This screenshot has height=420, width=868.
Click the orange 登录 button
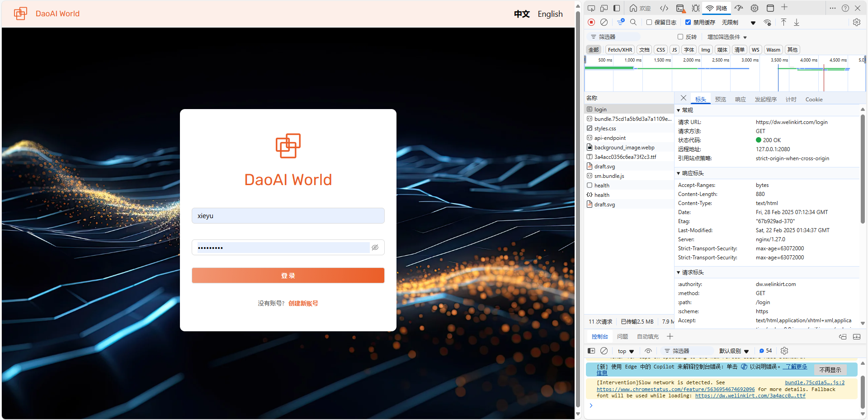tap(288, 276)
